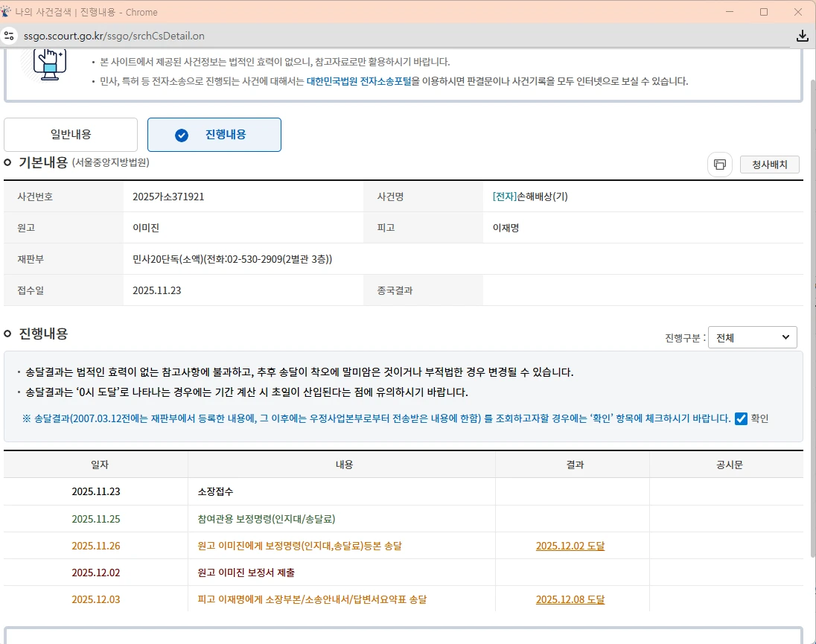Open the 2025.12.02 도달 delivery result
This screenshot has width=816, height=644.
point(570,546)
